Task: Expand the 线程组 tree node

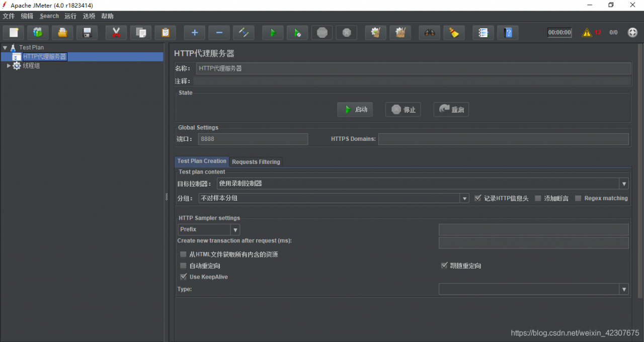Action: click(x=9, y=65)
